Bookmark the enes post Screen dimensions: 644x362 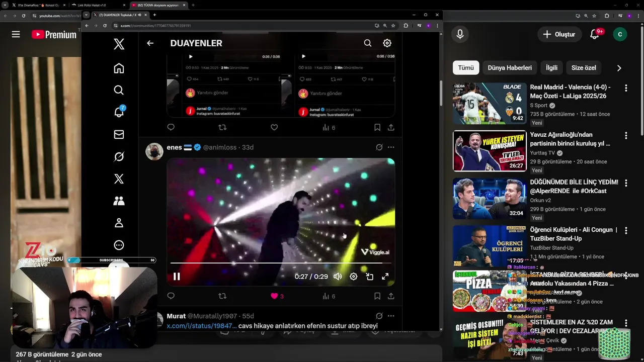pos(377,296)
